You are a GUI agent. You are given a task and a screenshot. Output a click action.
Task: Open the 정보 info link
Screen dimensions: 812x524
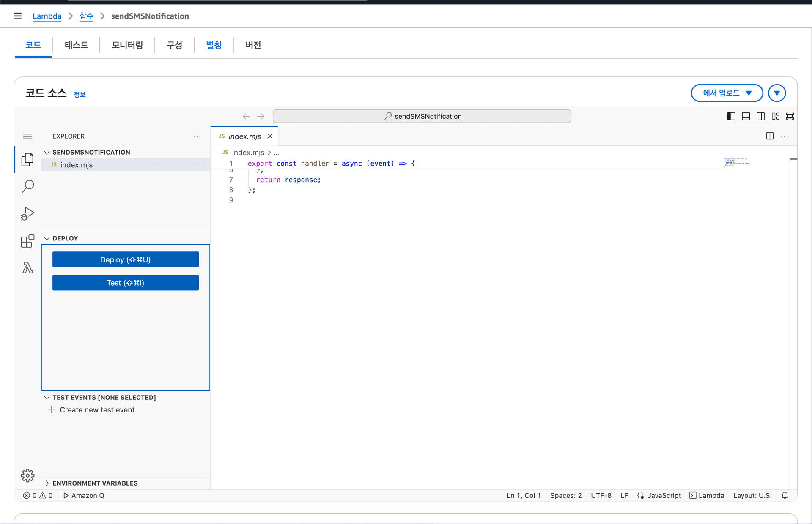[x=80, y=95]
